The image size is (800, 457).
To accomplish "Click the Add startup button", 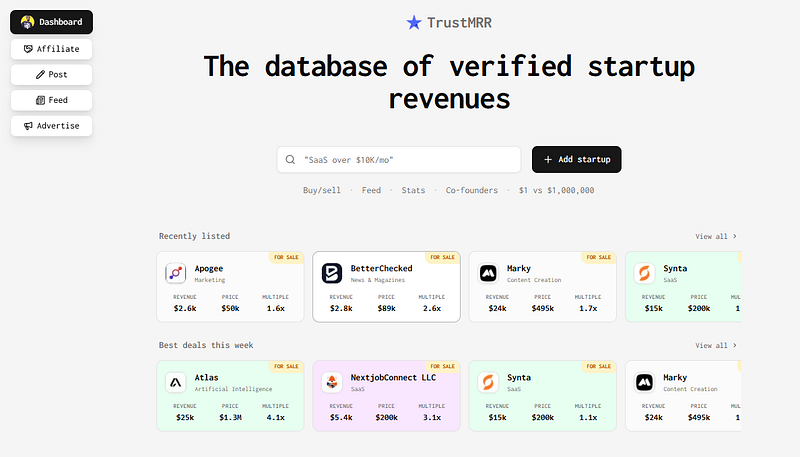I will click(577, 160).
